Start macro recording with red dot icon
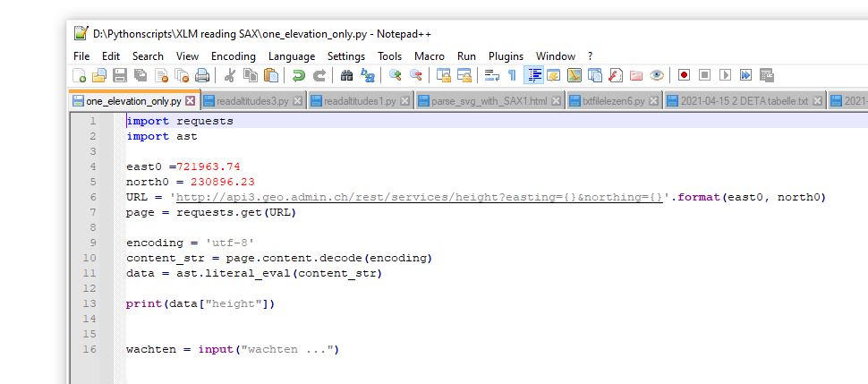Image resolution: width=868 pixels, height=384 pixels. [684, 76]
